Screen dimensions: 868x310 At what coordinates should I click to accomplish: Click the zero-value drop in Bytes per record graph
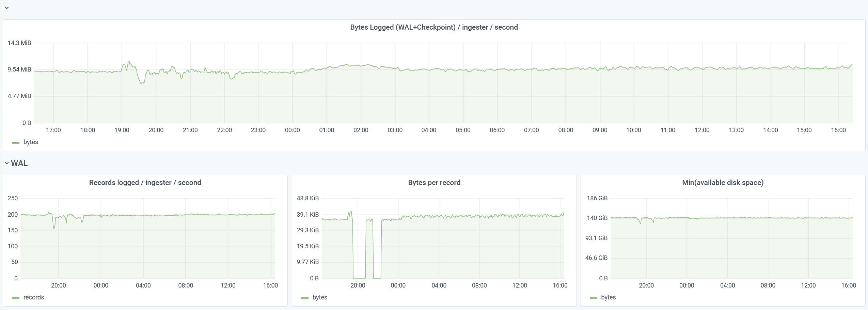[359, 278]
